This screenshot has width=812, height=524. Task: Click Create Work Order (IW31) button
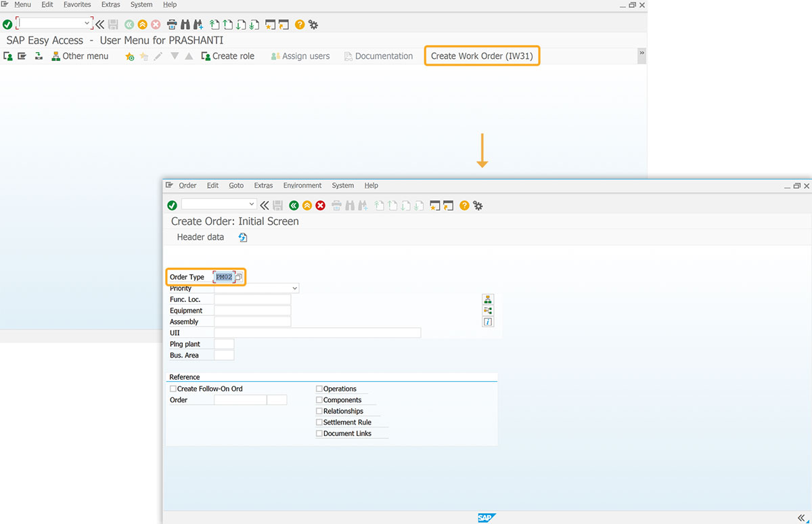482,56
